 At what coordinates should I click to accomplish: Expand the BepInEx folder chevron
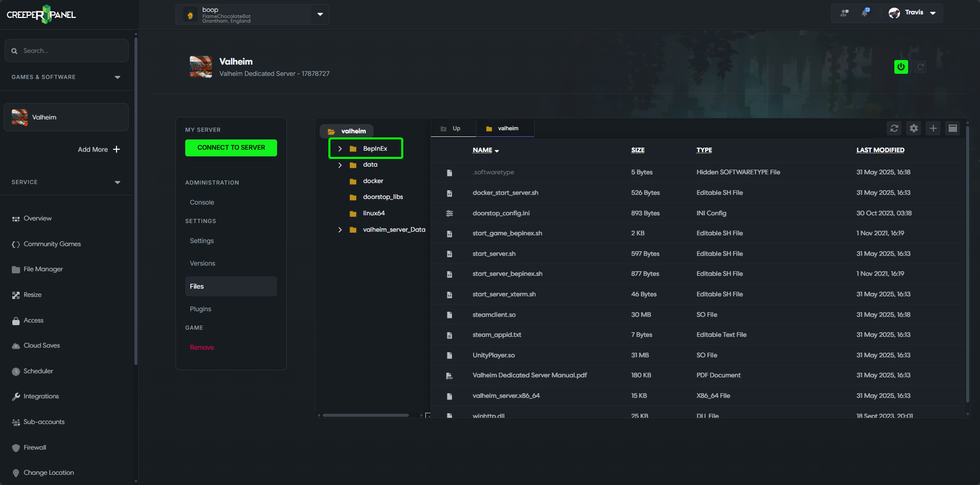[340, 149]
